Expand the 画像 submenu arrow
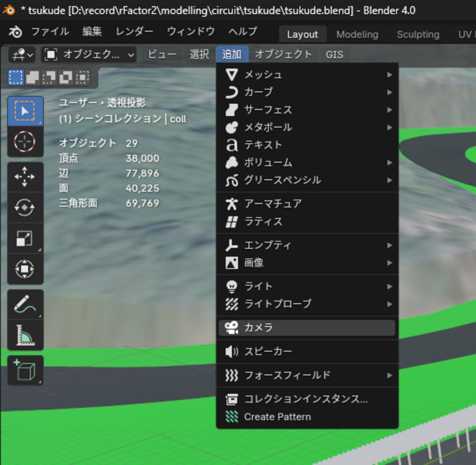The height and width of the screenshot is (465, 476). tap(390, 263)
